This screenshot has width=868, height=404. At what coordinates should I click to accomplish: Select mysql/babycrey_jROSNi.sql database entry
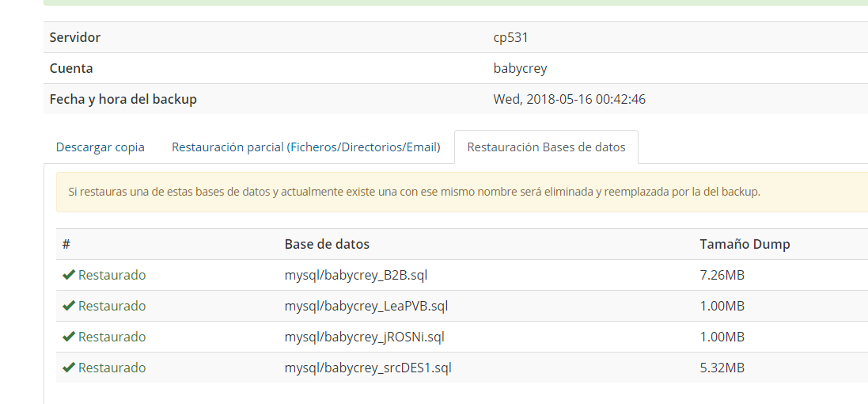(364, 337)
